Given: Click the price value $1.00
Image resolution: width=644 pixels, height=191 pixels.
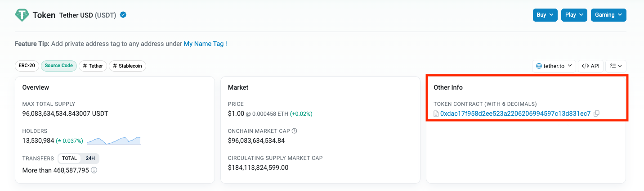Looking at the screenshot, I should [235, 114].
